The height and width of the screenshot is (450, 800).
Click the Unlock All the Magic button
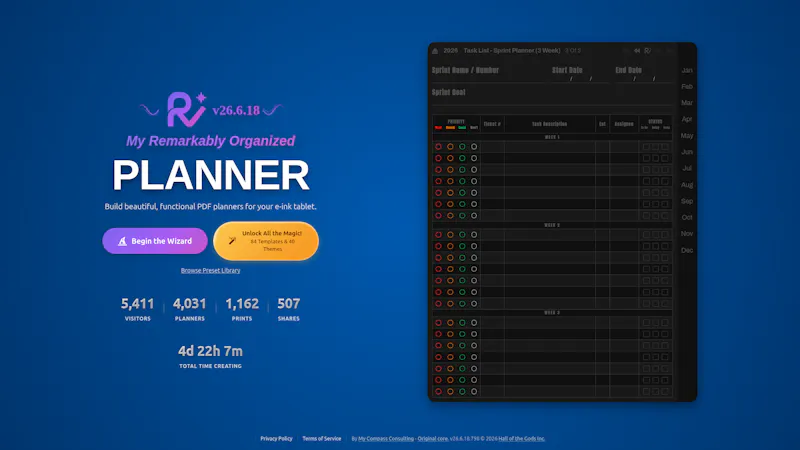point(266,241)
